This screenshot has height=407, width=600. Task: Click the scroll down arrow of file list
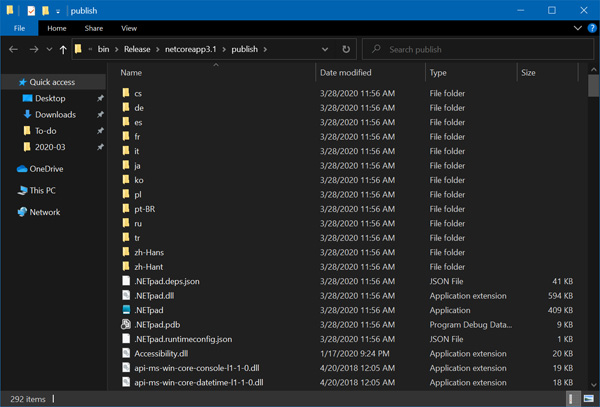(x=594, y=385)
